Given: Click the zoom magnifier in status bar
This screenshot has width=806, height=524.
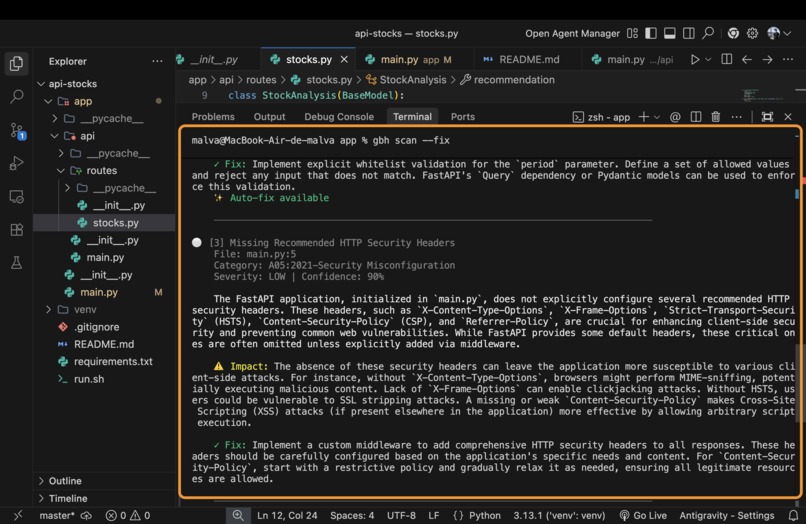Looking at the screenshot, I should 238,515.
